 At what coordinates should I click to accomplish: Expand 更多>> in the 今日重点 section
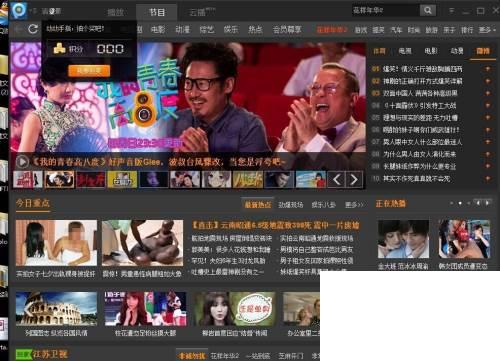[x=354, y=205]
